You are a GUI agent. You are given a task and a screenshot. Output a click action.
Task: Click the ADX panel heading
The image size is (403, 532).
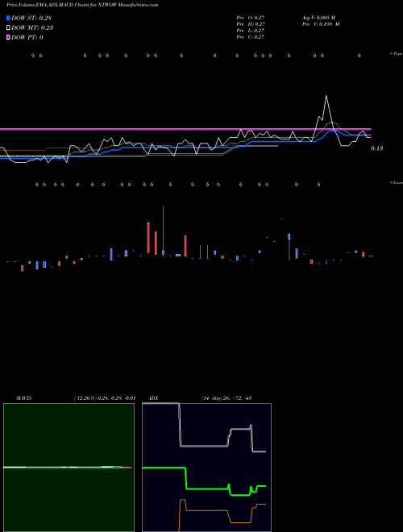tap(154, 398)
